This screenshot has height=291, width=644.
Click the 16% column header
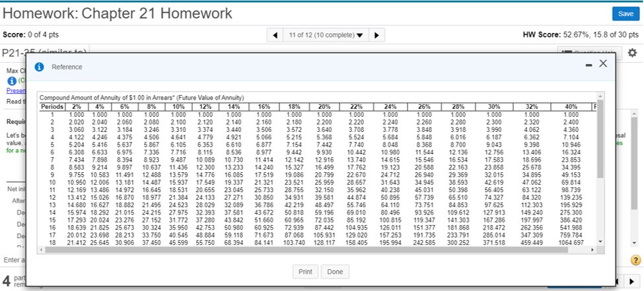click(264, 107)
